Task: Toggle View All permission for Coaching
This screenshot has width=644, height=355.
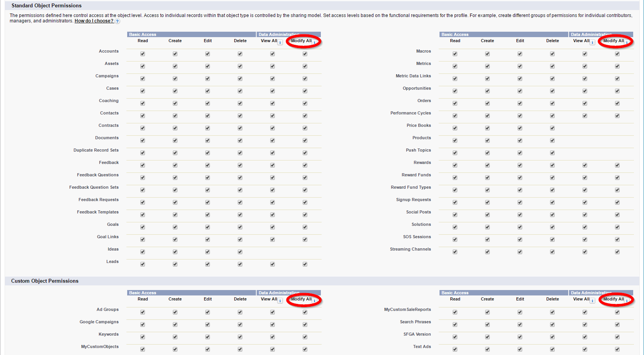Action: coord(273,103)
